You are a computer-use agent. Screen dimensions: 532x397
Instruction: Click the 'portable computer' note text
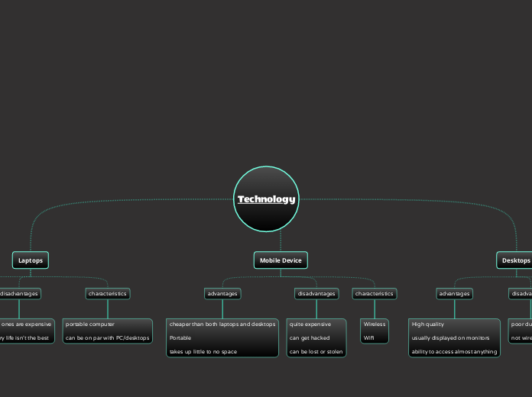click(x=90, y=324)
